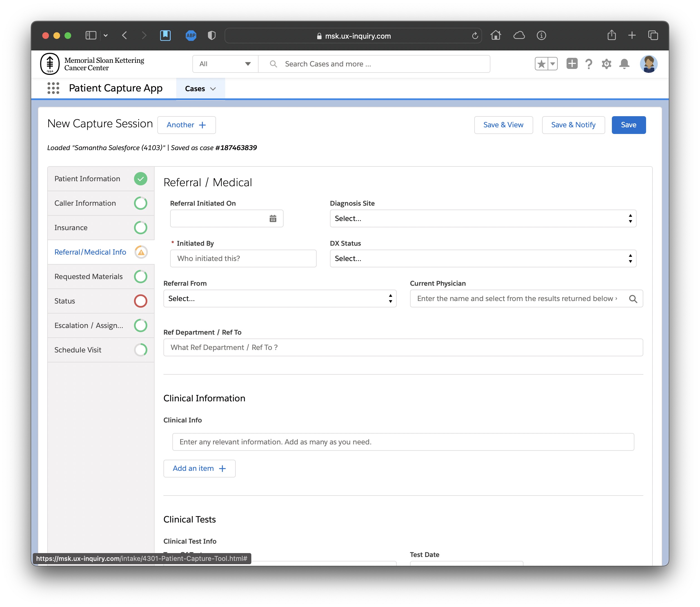Click the blue Save button
This screenshot has width=700, height=607.
tap(629, 125)
